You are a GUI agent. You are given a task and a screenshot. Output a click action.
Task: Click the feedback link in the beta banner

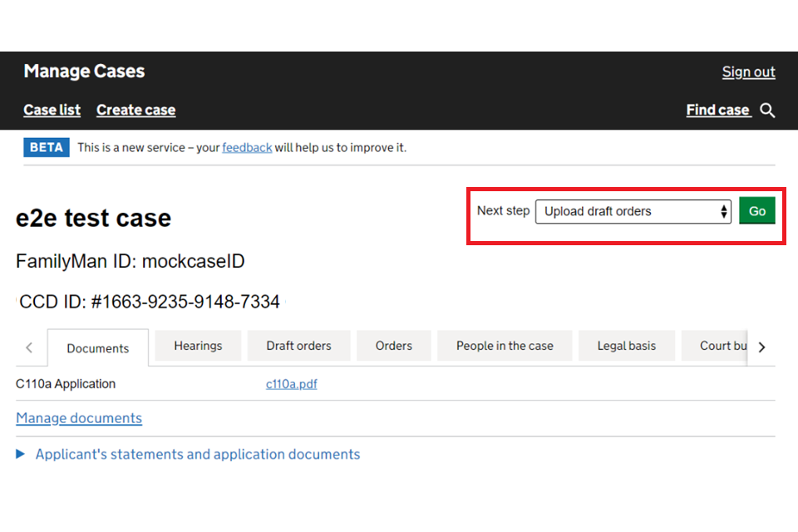pyautogui.click(x=247, y=147)
